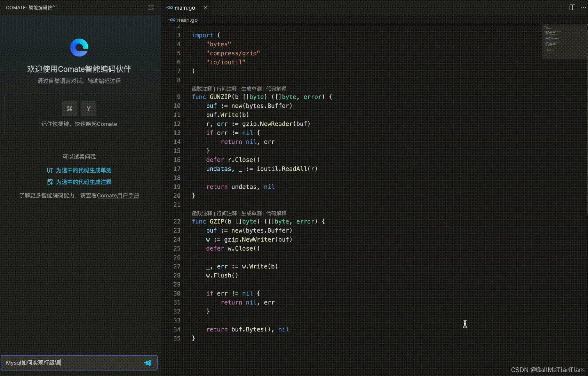Screen dimensions: 588x376
Task: Click the 可以试着问我 label
Action: 79,157
